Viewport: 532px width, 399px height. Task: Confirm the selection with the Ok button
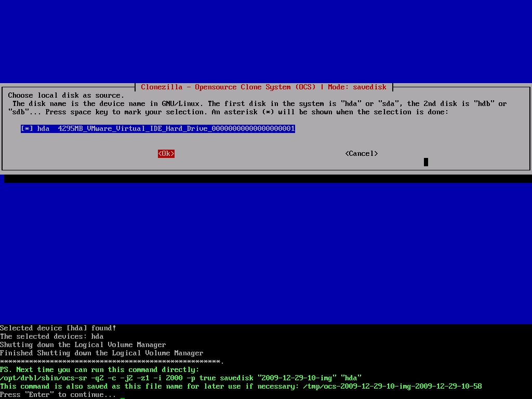pos(166,154)
